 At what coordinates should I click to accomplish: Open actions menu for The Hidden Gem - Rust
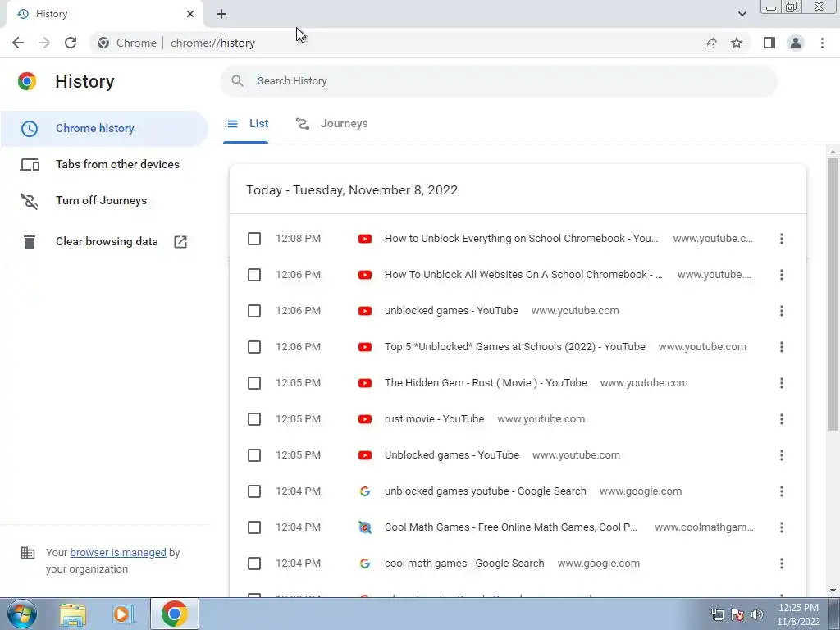click(x=782, y=383)
